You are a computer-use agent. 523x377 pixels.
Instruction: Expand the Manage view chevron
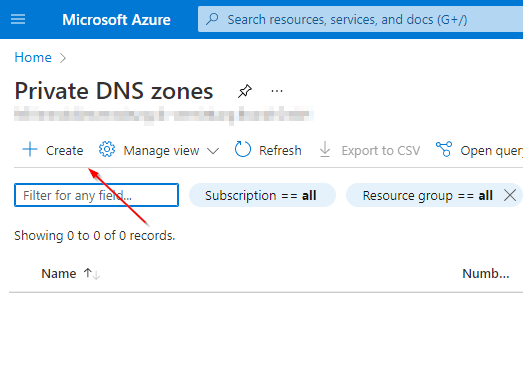[x=213, y=151]
